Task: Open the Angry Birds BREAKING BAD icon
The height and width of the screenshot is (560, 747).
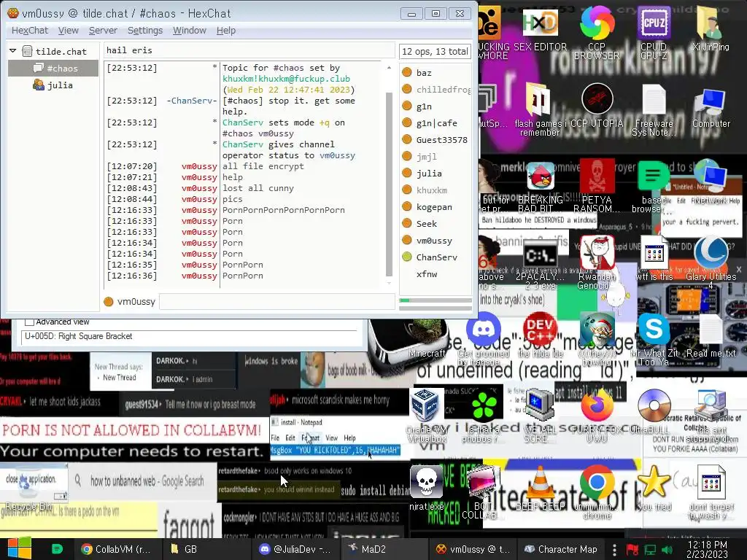Action: [541, 187]
